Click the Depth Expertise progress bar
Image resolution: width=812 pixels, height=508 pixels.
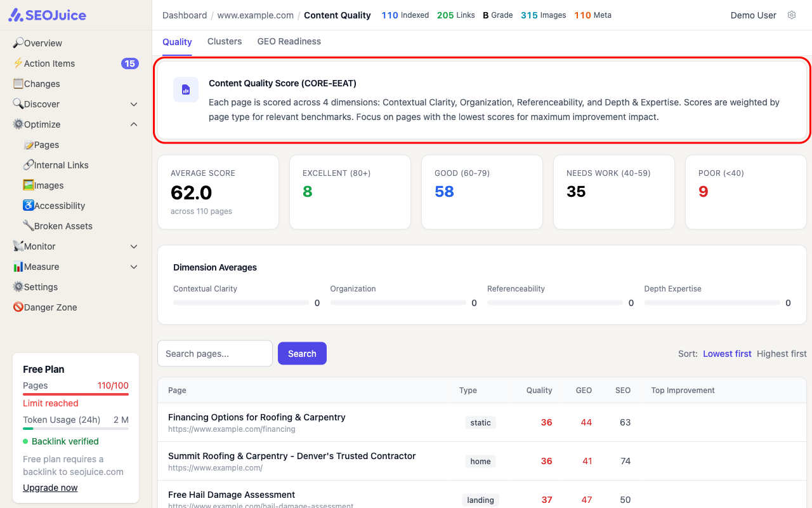pyautogui.click(x=712, y=303)
